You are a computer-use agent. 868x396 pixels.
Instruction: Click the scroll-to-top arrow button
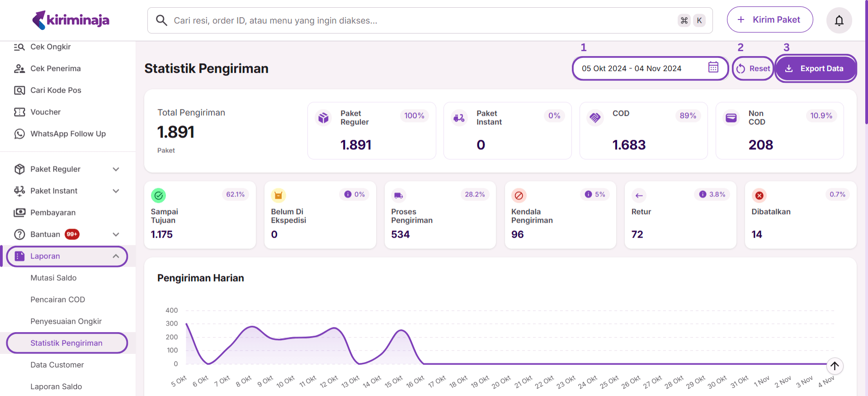(x=835, y=366)
